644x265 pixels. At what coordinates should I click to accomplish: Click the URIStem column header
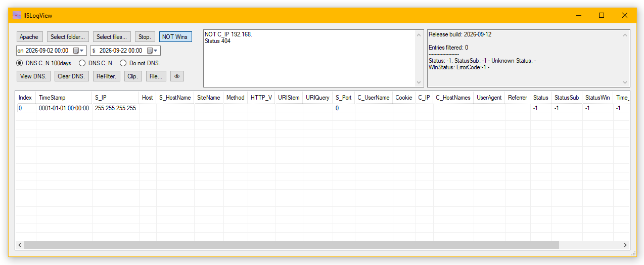[289, 98]
